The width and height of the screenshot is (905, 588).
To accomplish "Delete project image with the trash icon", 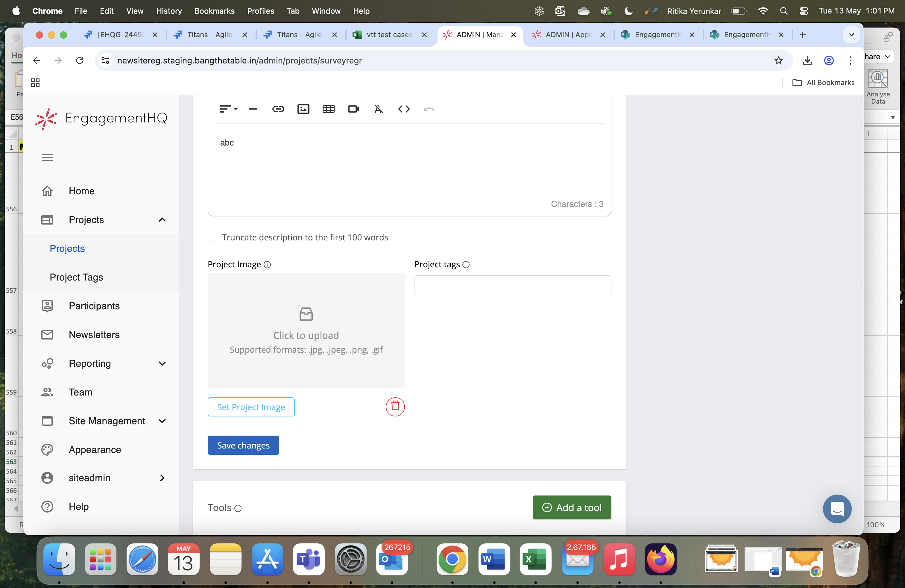I will [395, 407].
